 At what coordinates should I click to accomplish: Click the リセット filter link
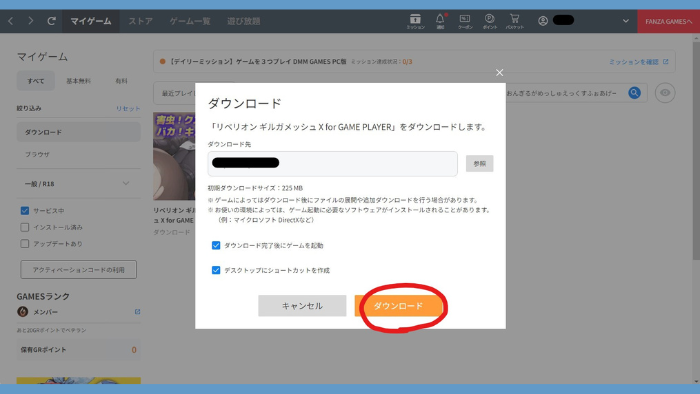128,108
